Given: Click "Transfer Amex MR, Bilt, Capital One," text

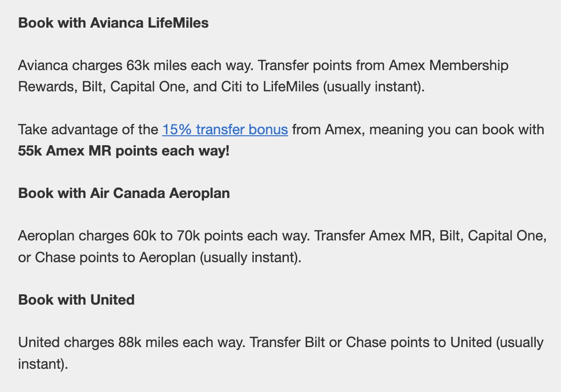Looking at the screenshot, I should pyautogui.click(x=430, y=236).
